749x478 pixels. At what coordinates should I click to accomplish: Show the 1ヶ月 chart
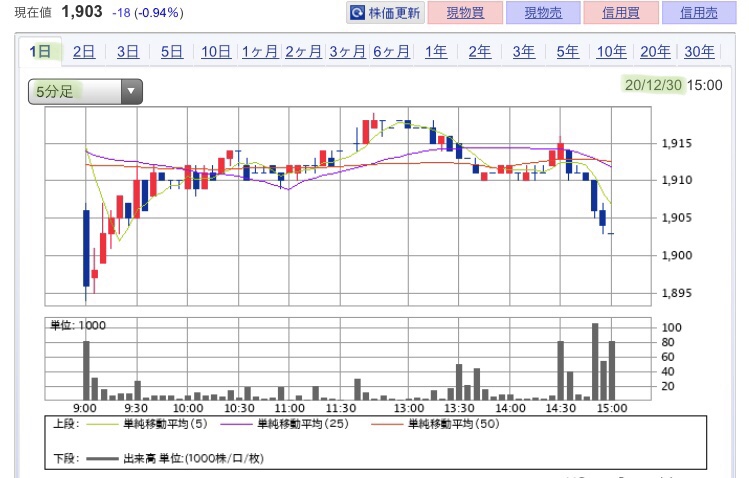(260, 52)
